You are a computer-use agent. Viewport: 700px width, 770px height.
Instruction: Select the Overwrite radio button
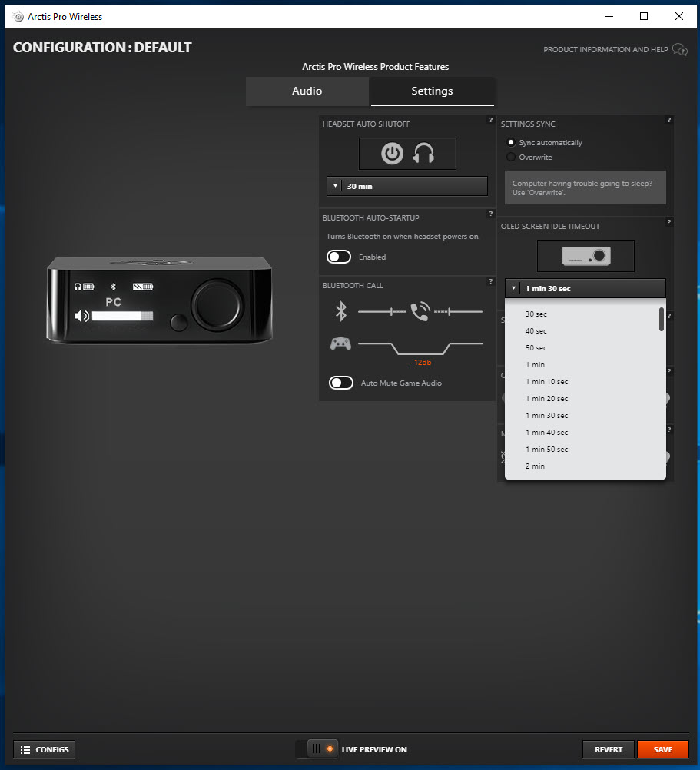(511, 157)
